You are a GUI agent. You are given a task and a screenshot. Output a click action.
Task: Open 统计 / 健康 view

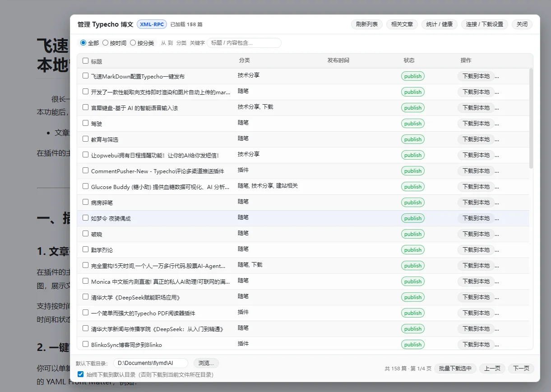(440, 24)
